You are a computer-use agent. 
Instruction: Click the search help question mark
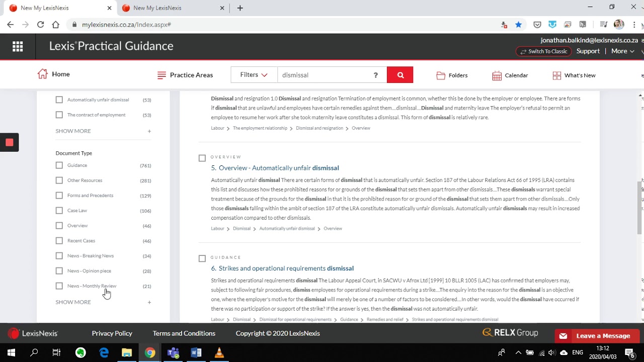375,75
